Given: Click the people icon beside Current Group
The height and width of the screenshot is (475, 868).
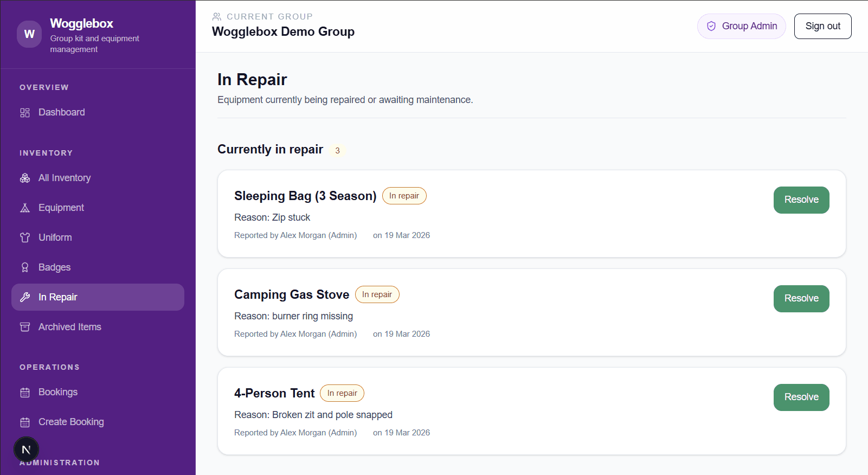Looking at the screenshot, I should [x=217, y=16].
